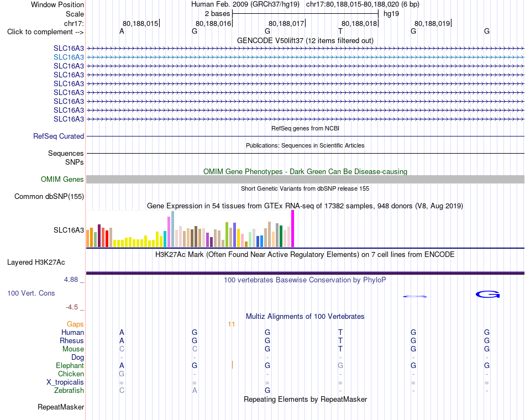Click the 'chr17:' ruler label
Viewport: 525px width, 420px height.
[x=73, y=24]
